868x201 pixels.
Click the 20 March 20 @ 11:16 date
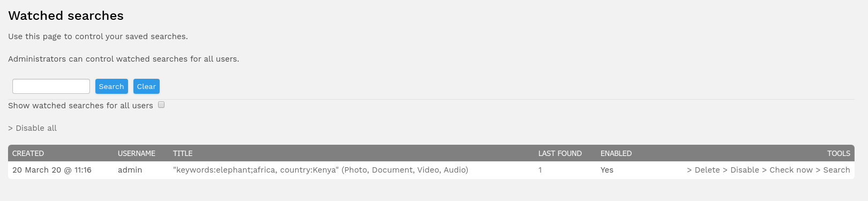tap(52, 170)
